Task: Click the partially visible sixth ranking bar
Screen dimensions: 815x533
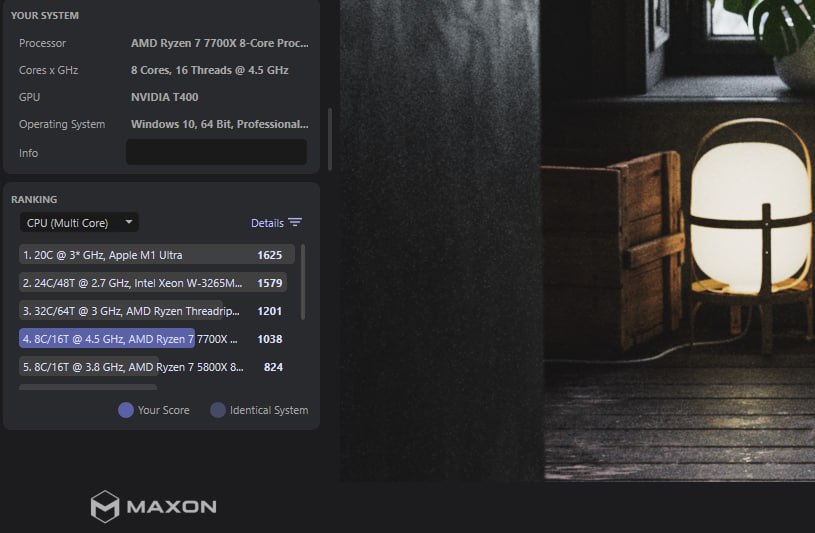Action: pos(88,387)
